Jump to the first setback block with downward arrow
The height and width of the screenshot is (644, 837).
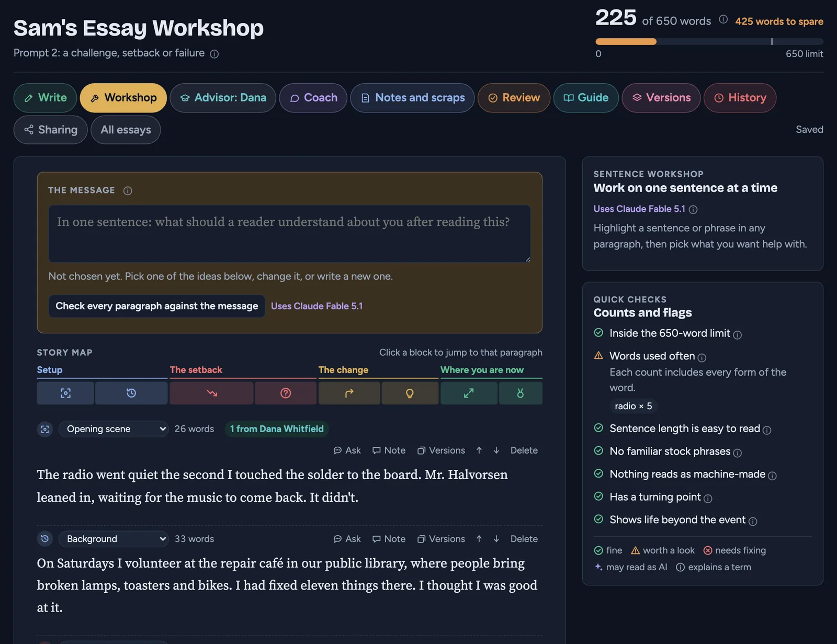click(x=211, y=393)
